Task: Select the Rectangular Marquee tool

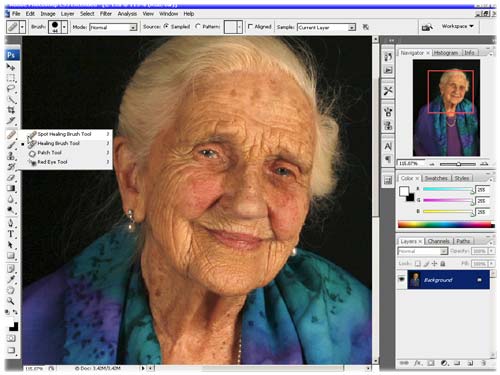Action: pyautogui.click(x=11, y=78)
